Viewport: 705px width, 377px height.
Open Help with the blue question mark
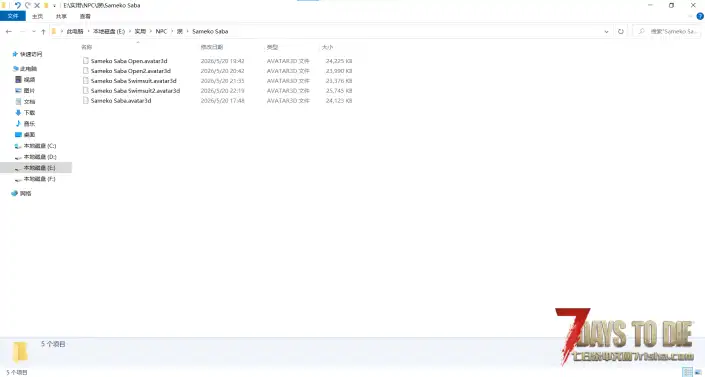700,16
